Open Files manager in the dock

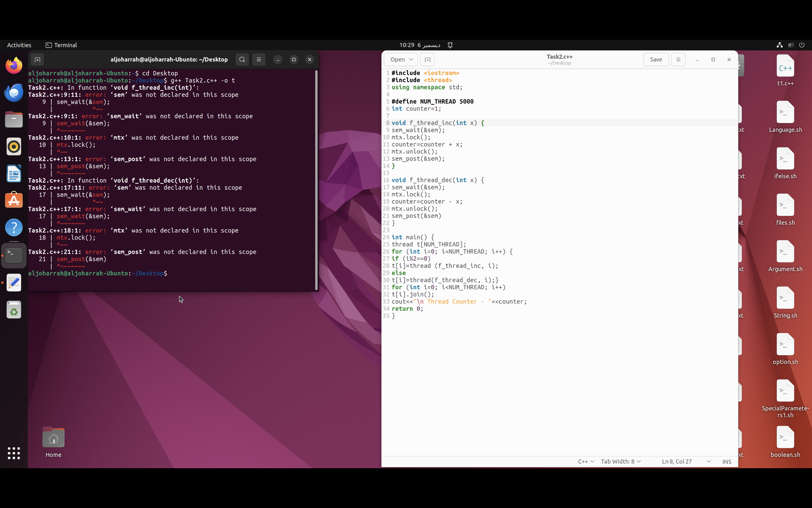(x=14, y=120)
